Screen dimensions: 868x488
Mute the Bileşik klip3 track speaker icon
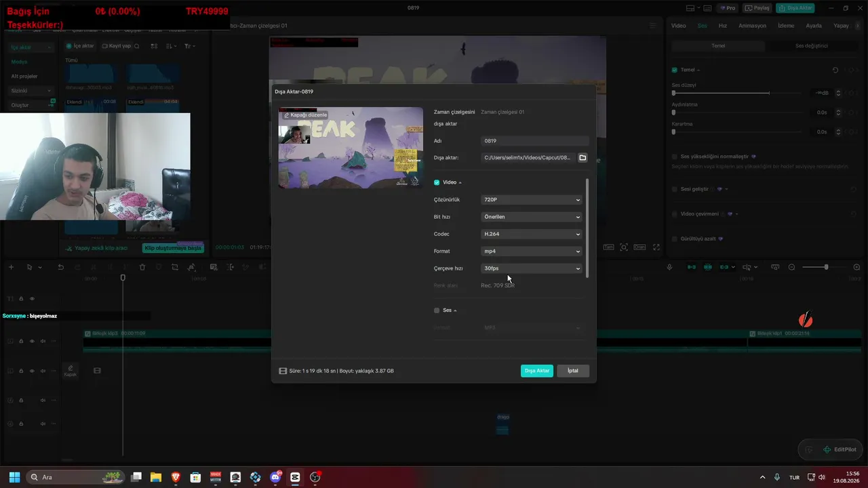43,341
